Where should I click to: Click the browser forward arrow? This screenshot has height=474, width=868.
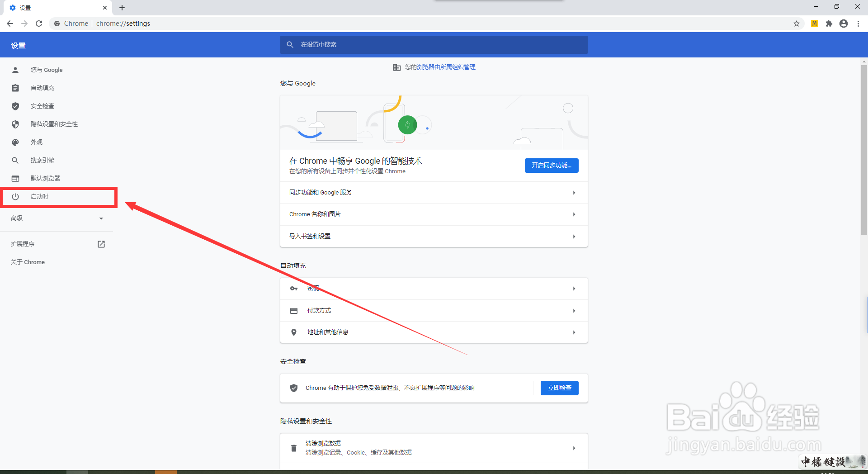pos(24,24)
